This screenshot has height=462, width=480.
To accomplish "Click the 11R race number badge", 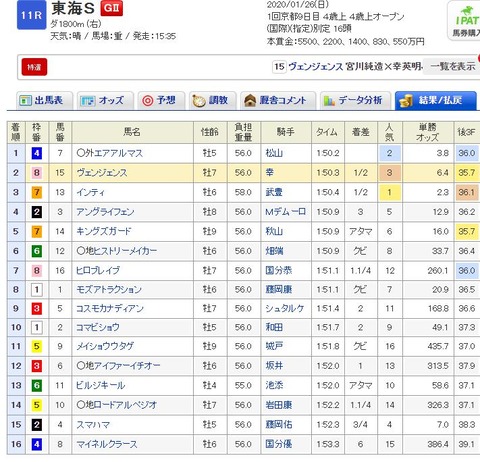I will 31,15.
